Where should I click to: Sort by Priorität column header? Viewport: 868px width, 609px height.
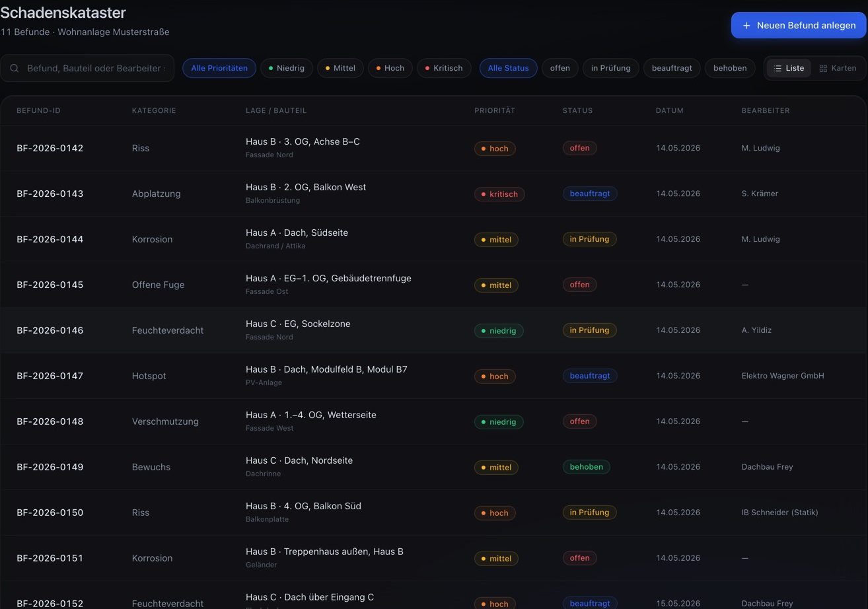[495, 110]
